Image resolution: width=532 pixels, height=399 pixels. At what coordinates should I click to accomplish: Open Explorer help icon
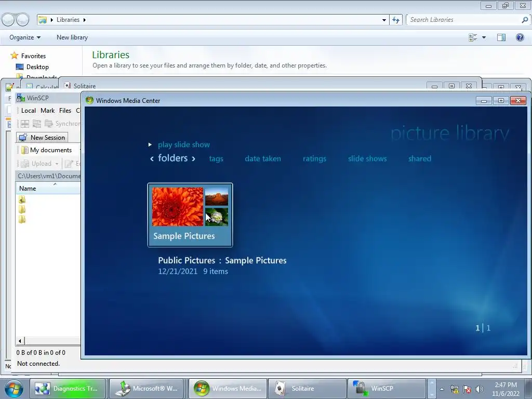pyautogui.click(x=520, y=37)
